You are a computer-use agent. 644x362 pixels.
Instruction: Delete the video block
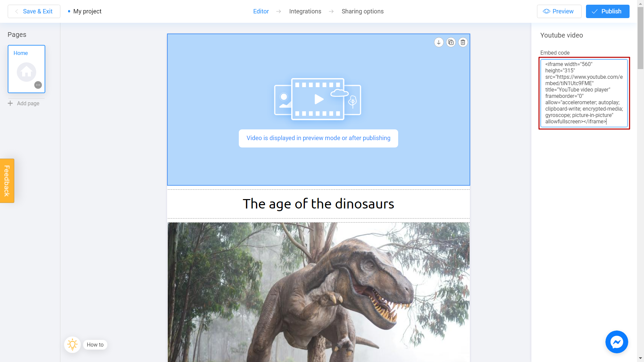click(463, 42)
